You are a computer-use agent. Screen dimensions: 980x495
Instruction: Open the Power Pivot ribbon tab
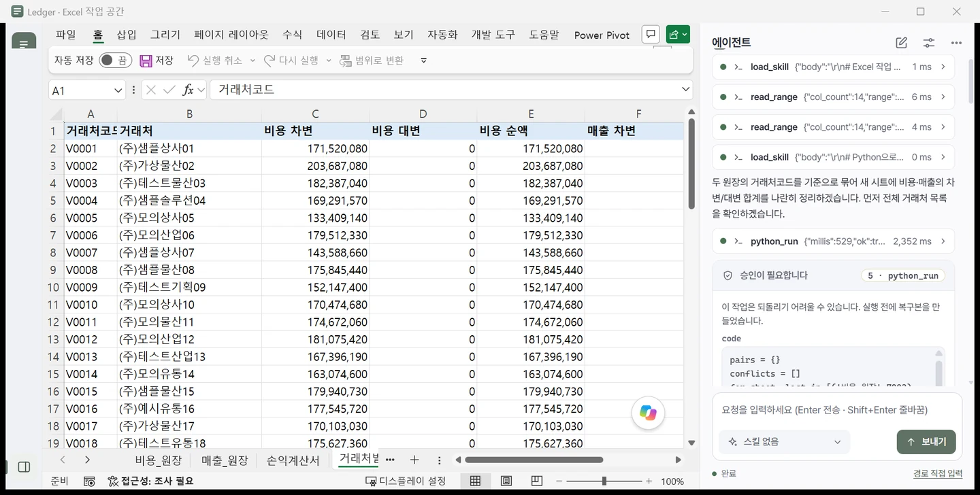point(602,35)
